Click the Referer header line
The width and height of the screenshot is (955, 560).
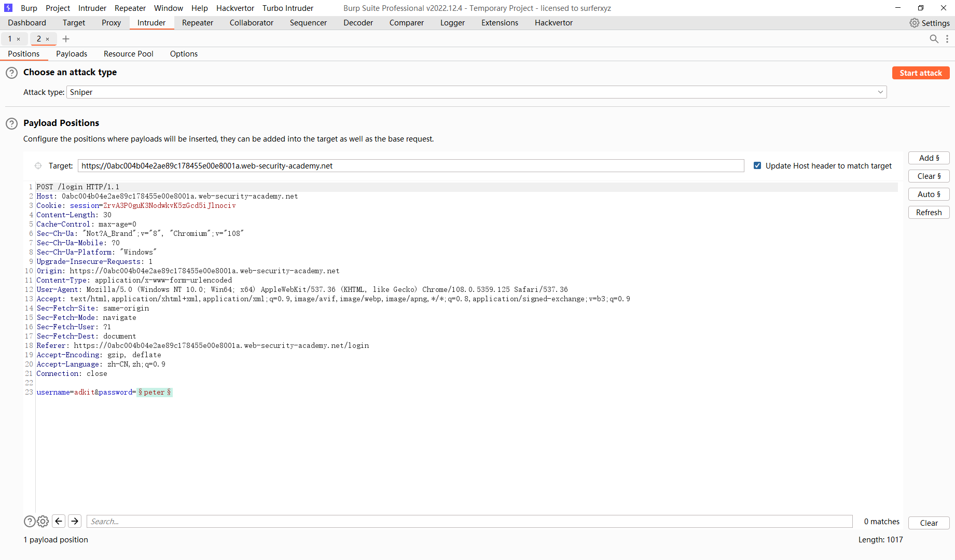203,346
